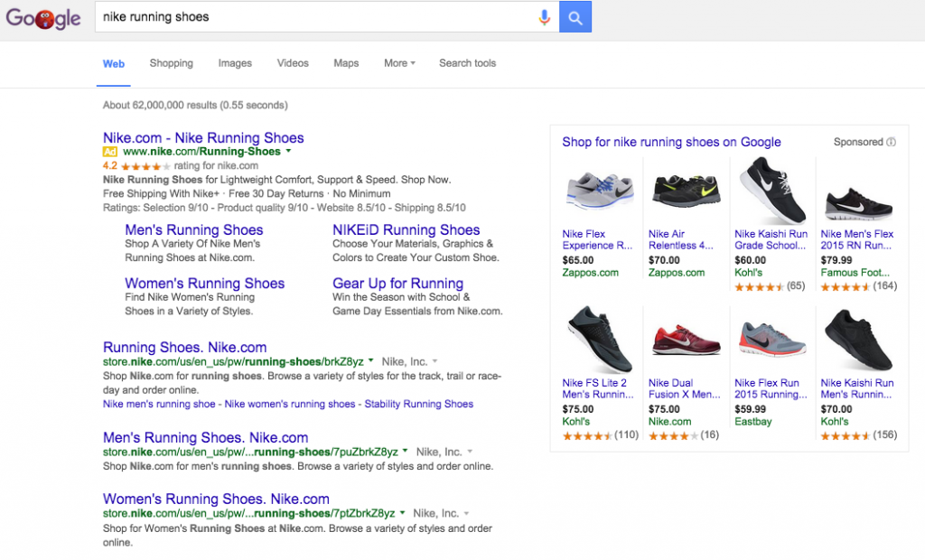Expand arrow after running-shoes/brkZ8yz URL
The height and width of the screenshot is (560, 925).
coord(371,360)
